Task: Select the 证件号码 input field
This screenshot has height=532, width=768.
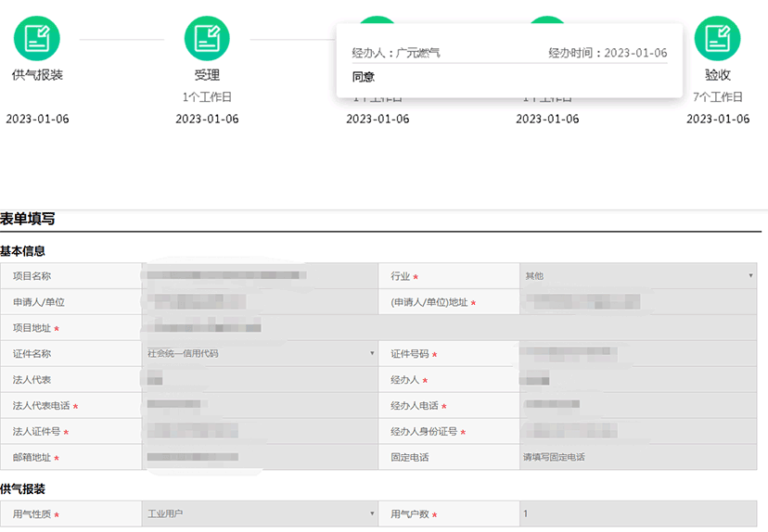Action: click(638, 354)
